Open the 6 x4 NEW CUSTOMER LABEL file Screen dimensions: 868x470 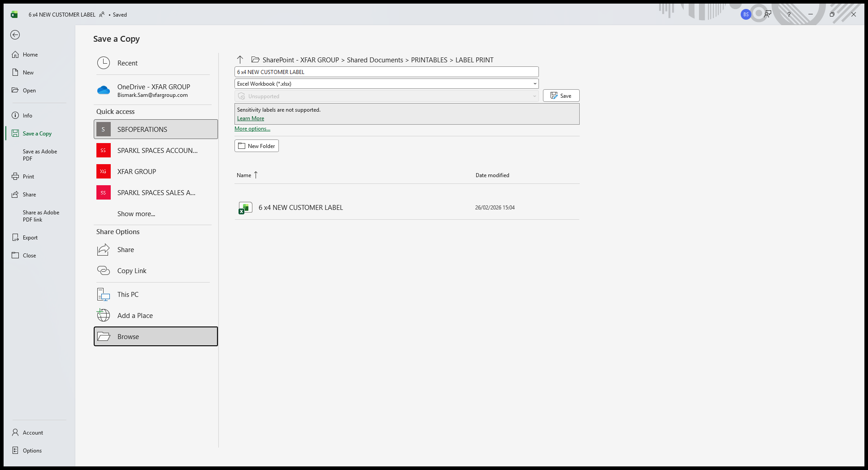click(x=300, y=208)
